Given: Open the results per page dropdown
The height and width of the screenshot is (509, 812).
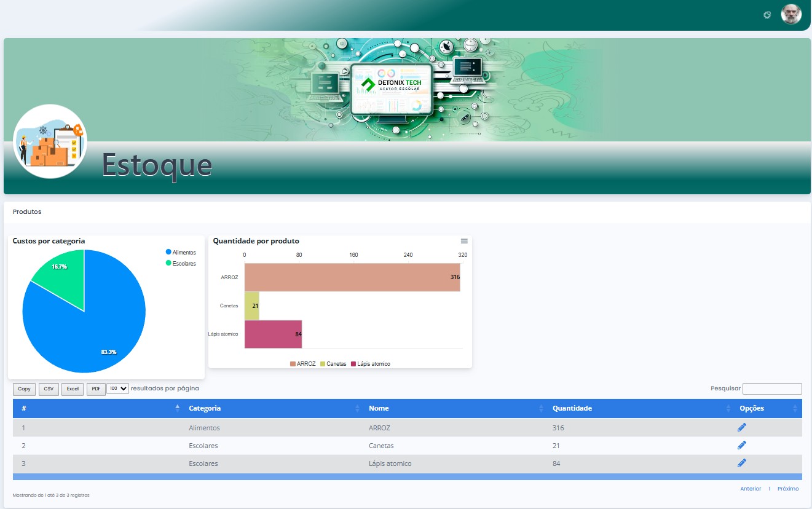Looking at the screenshot, I should pyautogui.click(x=117, y=389).
